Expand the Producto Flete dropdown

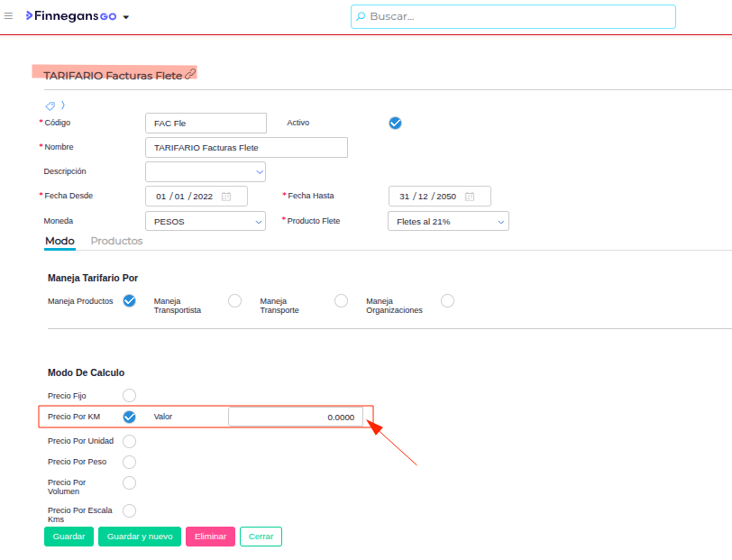(x=448, y=221)
